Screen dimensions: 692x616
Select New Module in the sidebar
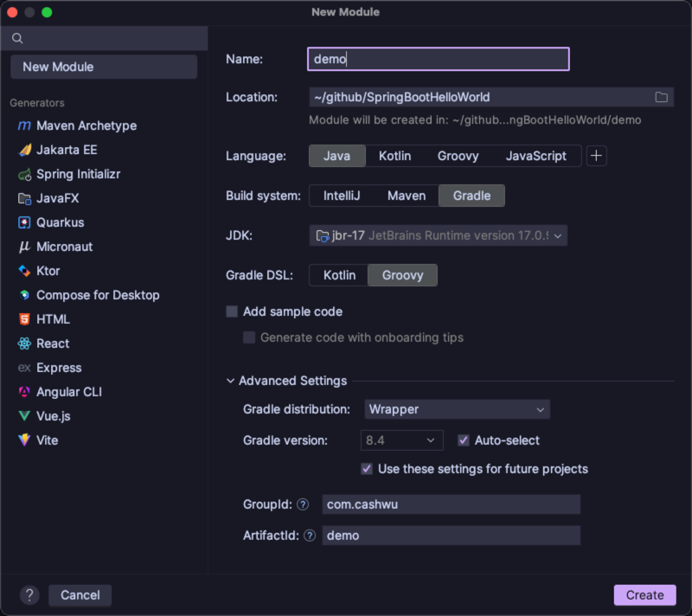[104, 67]
